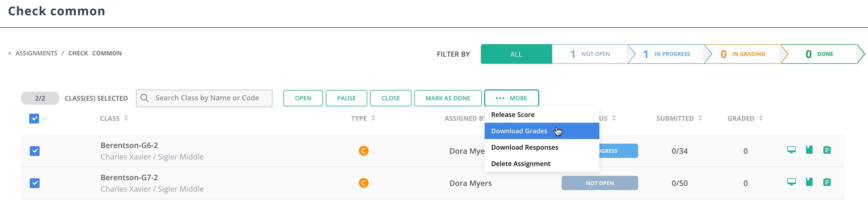868x205 pixels.
Task: Click graded count 0 for Berentson-G7-2
Action: pyautogui.click(x=745, y=183)
